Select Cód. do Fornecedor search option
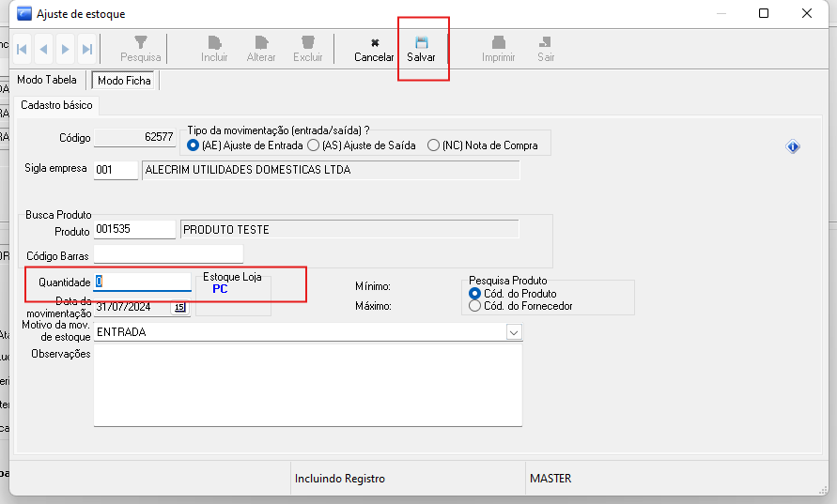The height and width of the screenshot is (504, 837). (474, 305)
